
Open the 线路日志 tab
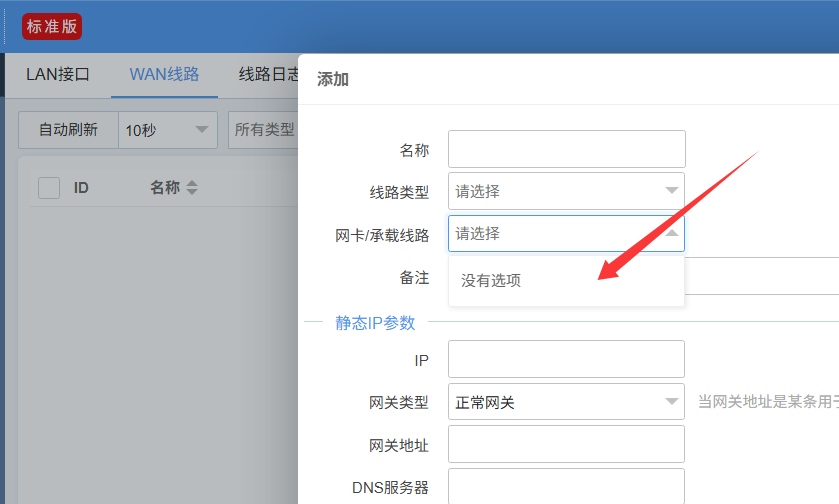coord(268,75)
